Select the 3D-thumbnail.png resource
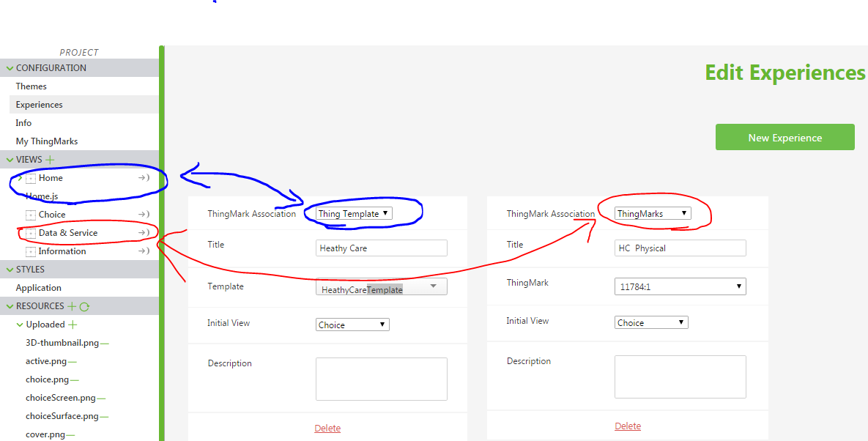The image size is (868, 441). 62,343
